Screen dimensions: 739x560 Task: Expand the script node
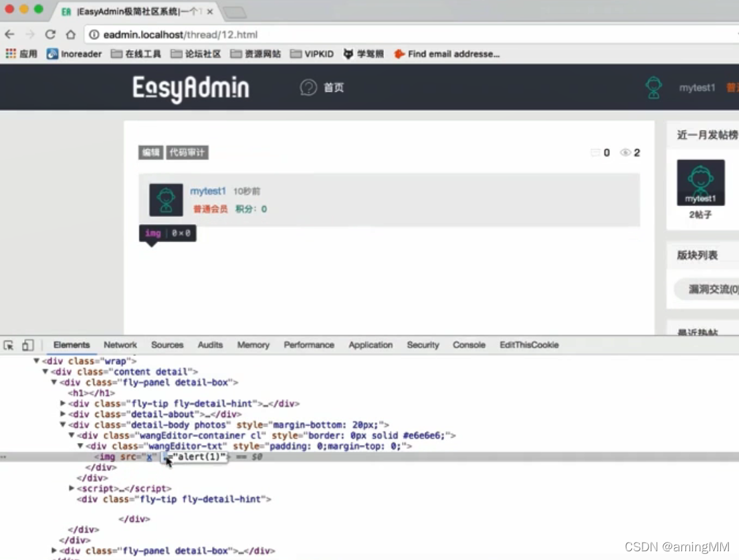[72, 488]
